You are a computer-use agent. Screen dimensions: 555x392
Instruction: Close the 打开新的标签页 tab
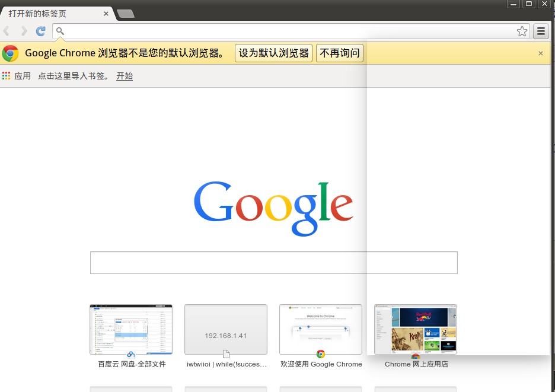click(106, 14)
